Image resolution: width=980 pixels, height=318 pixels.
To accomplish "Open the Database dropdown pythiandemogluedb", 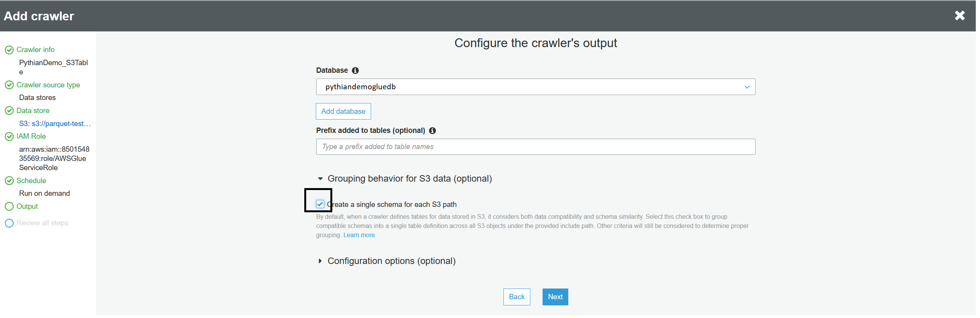I will pos(535,87).
